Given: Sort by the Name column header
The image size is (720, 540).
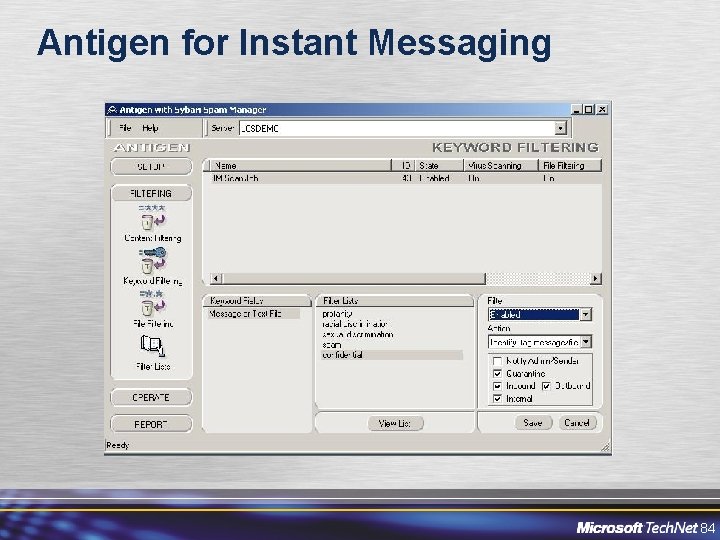Looking at the screenshot, I should [300, 165].
